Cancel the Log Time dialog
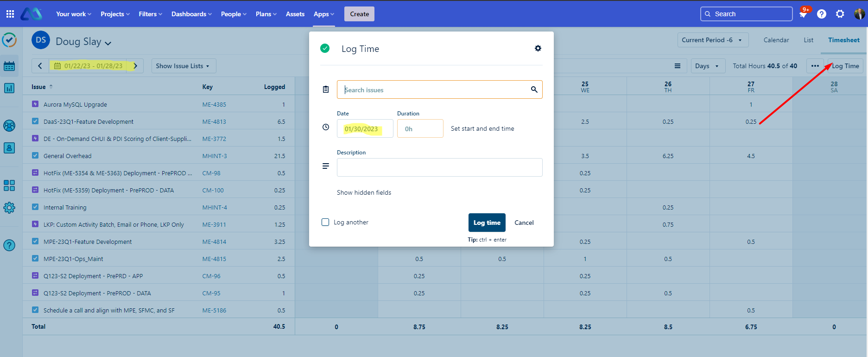Screen dimensions: 868x357 524,223
